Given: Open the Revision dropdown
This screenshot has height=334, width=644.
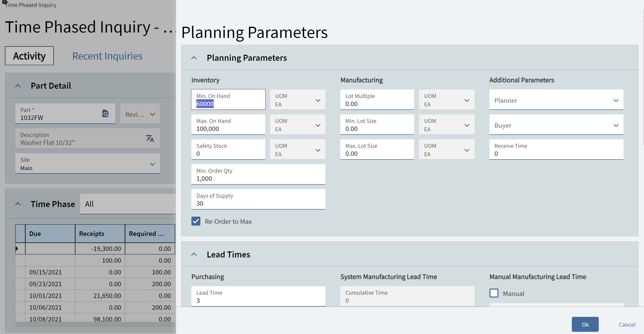Looking at the screenshot, I should (x=140, y=114).
